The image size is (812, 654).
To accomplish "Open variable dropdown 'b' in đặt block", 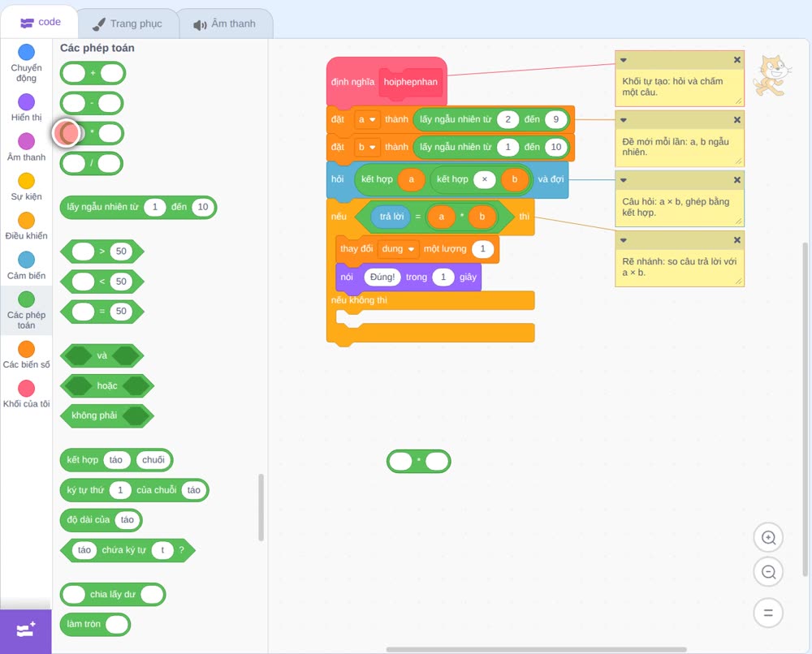I will [x=367, y=147].
